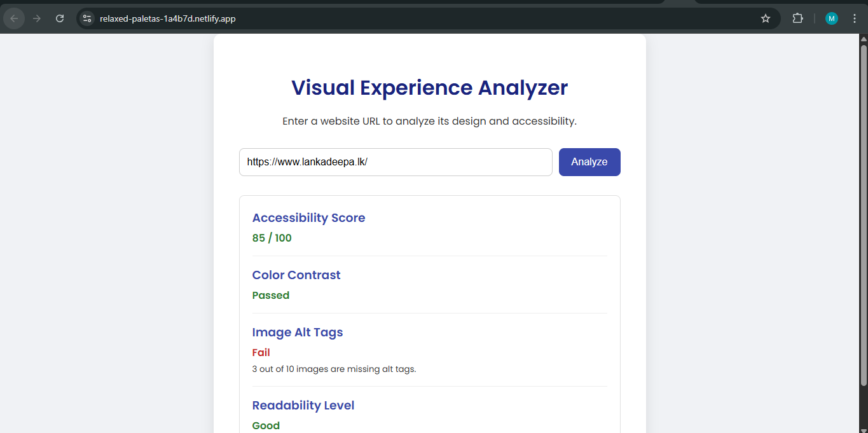Go back with browser back arrow

pyautogui.click(x=14, y=18)
